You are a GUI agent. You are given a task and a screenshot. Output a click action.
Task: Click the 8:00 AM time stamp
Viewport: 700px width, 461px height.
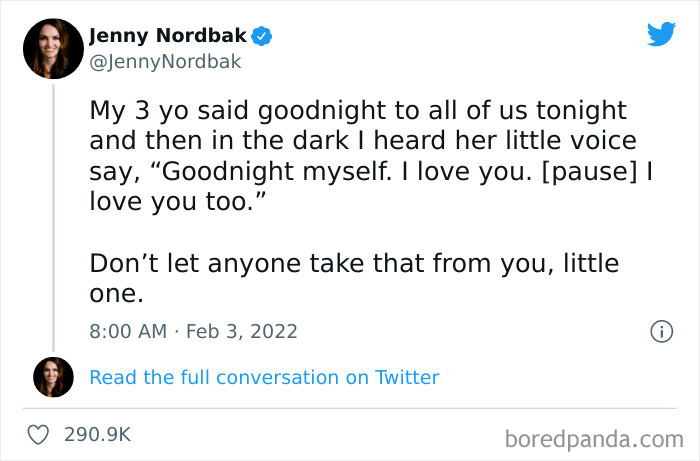point(128,331)
